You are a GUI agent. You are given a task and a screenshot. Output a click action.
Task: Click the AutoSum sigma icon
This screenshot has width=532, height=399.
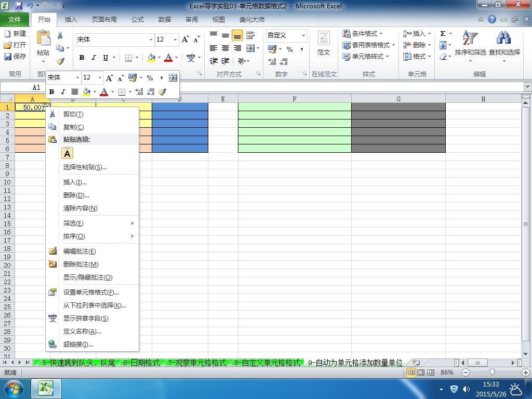443,34
